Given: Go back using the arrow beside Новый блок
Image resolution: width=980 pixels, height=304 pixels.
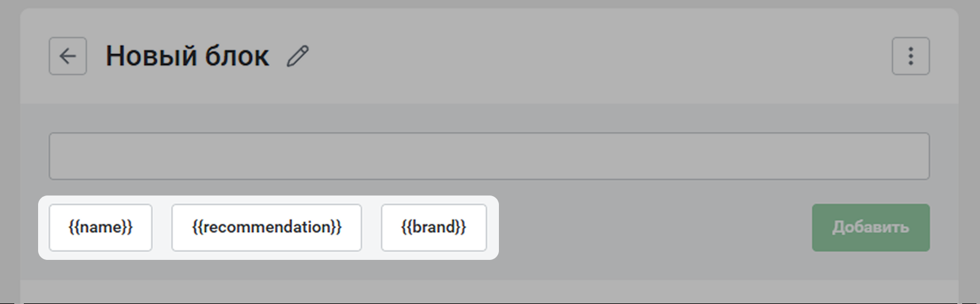Looking at the screenshot, I should coord(68,56).
